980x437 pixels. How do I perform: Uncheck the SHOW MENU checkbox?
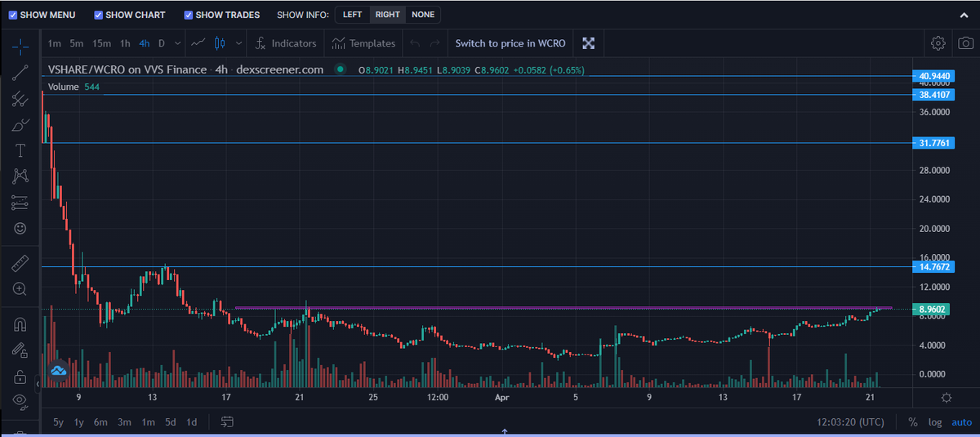11,15
